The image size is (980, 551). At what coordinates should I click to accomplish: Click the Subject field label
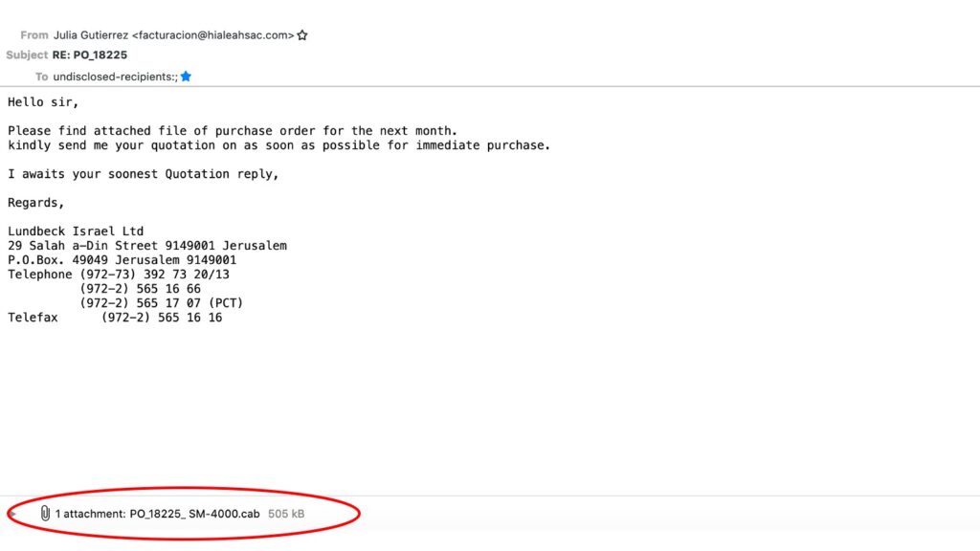click(x=27, y=55)
